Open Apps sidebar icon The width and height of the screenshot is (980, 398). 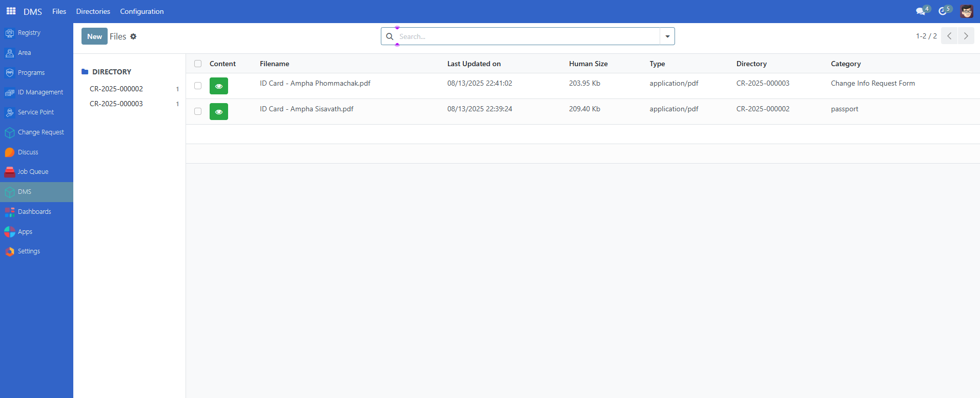coord(9,232)
